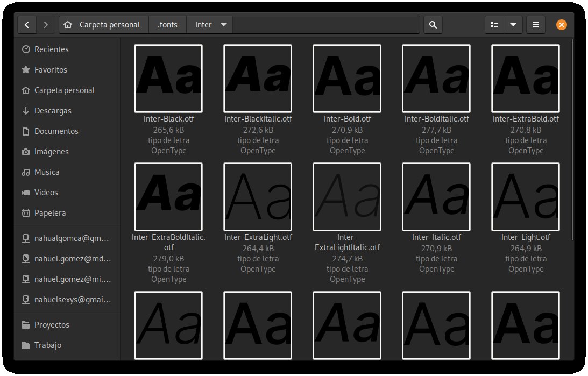Open Música in the sidebar

click(67, 172)
